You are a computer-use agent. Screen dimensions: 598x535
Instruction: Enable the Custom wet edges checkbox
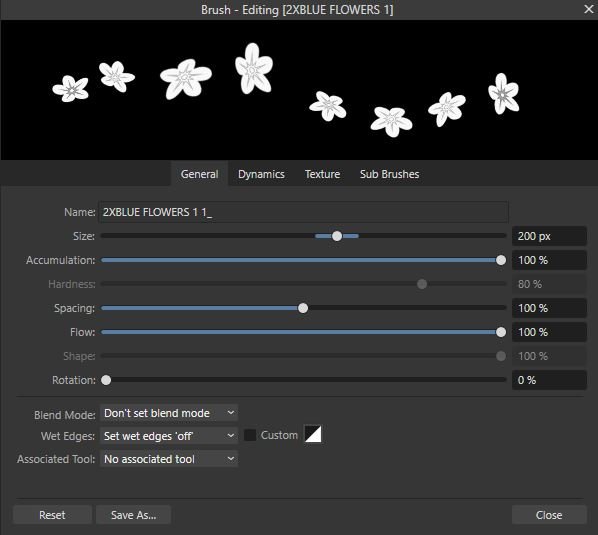[250, 435]
